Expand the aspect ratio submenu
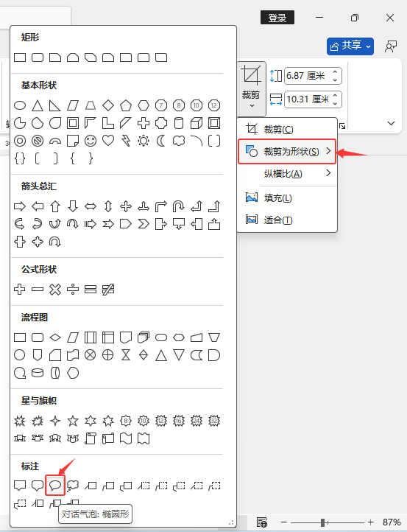Viewport: 407px width, 532px height. click(x=287, y=174)
